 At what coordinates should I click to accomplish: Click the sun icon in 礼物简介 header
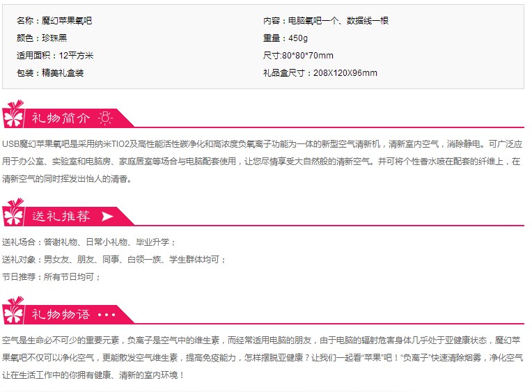105,118
